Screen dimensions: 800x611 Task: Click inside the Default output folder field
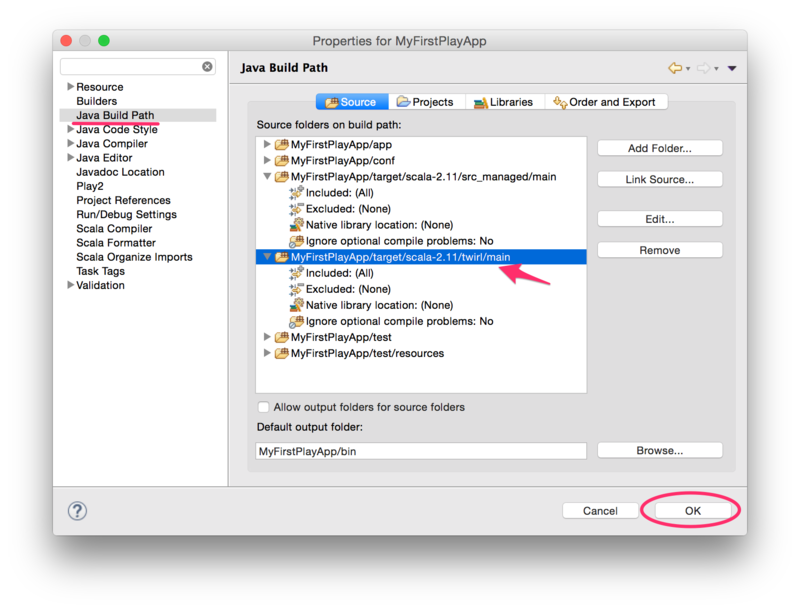click(420, 450)
